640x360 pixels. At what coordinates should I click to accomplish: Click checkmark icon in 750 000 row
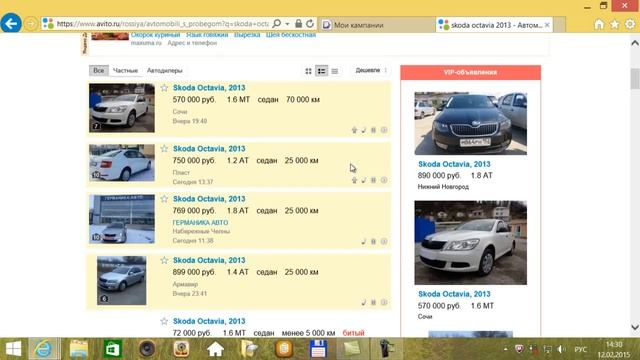364,180
